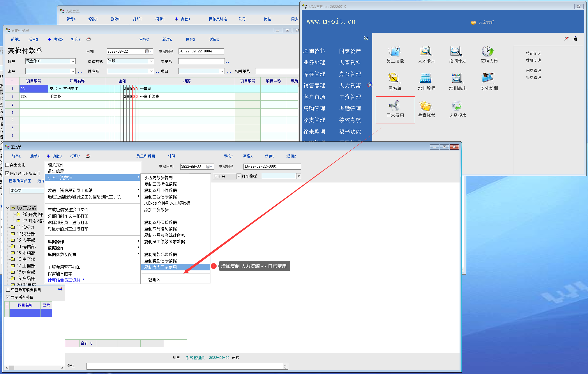Expand the 月工资 dropdown arrow

pyautogui.click(x=239, y=176)
